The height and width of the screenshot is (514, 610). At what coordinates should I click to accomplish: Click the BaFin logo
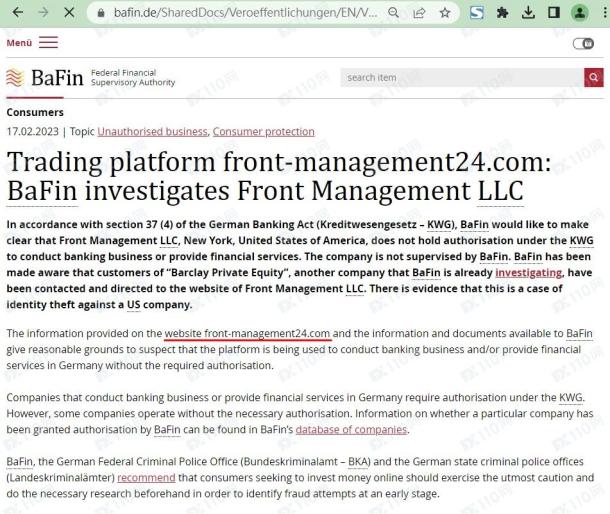[x=45, y=77]
